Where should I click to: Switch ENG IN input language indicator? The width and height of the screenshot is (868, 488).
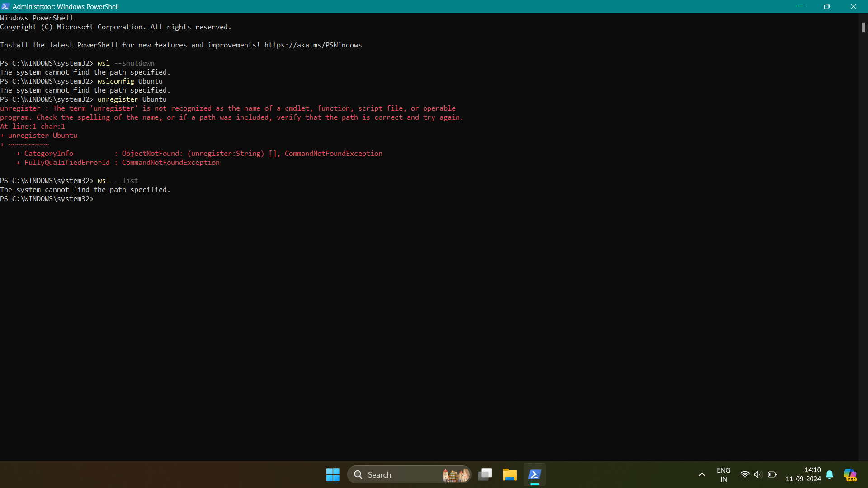point(723,474)
